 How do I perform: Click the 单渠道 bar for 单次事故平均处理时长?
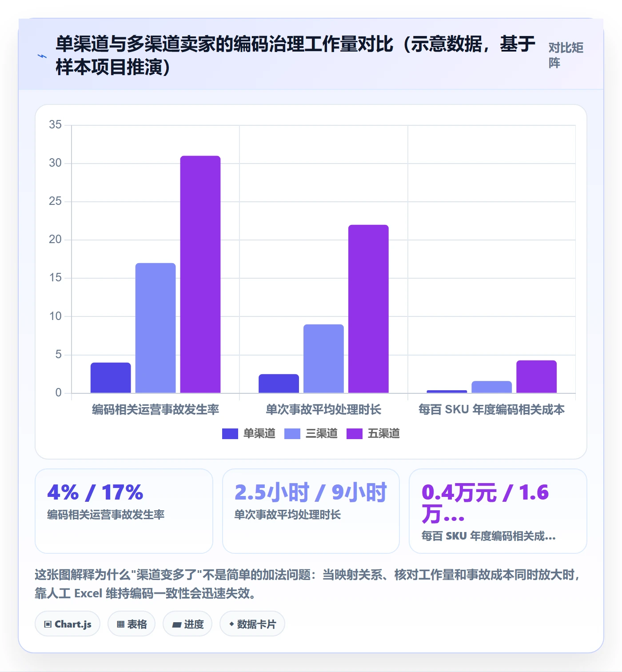pos(279,384)
